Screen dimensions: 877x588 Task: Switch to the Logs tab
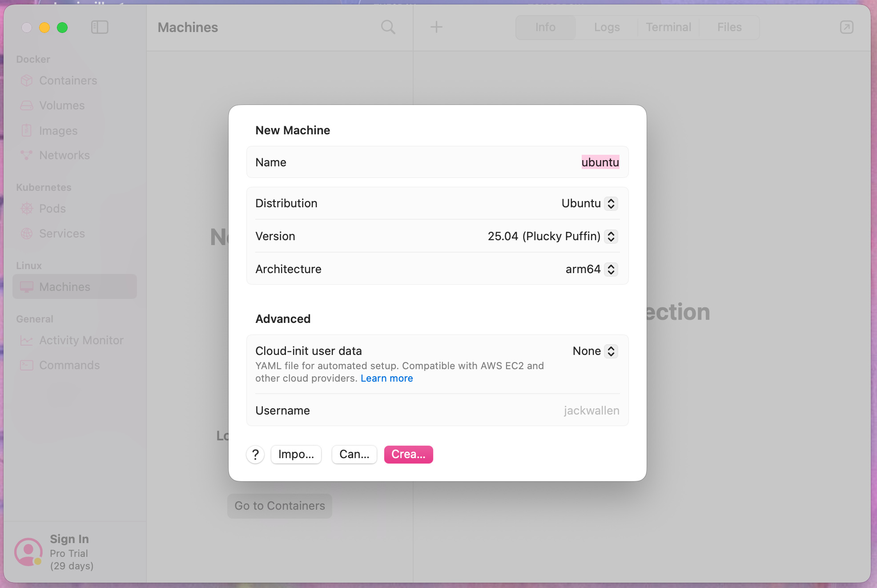click(x=607, y=27)
